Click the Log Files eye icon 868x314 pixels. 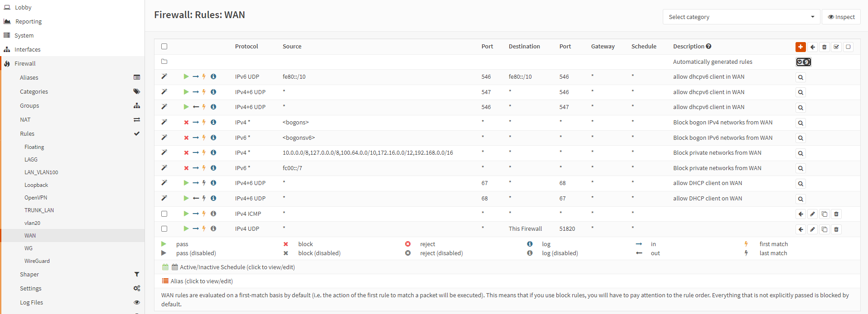click(137, 302)
